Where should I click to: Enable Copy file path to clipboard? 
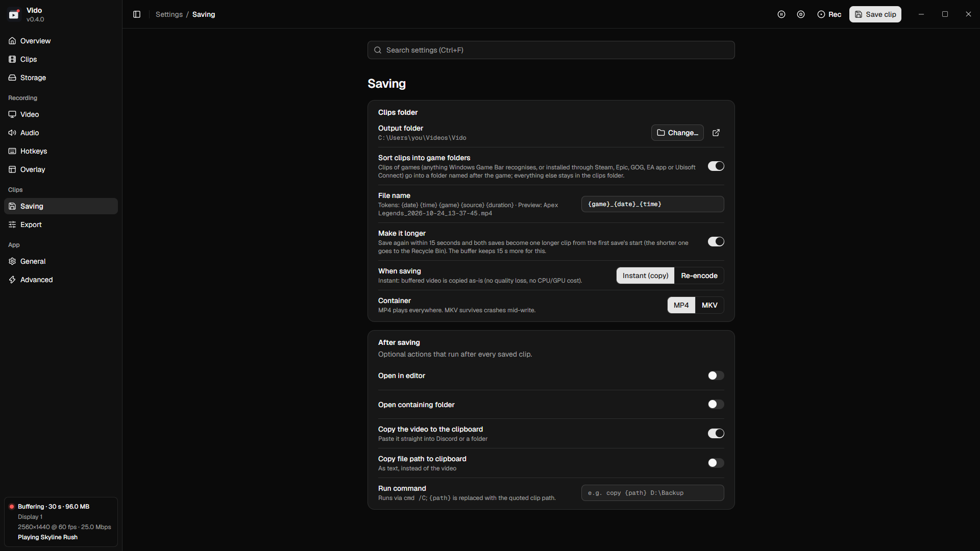(x=716, y=463)
